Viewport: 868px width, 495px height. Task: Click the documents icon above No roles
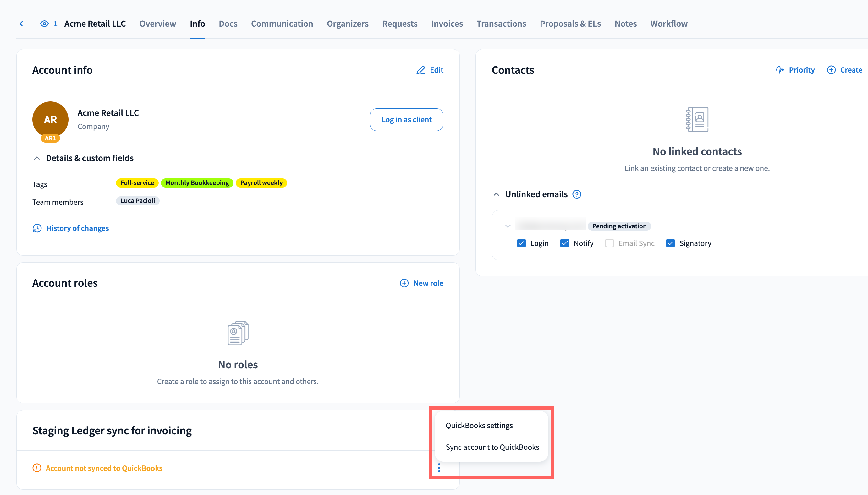click(x=238, y=333)
